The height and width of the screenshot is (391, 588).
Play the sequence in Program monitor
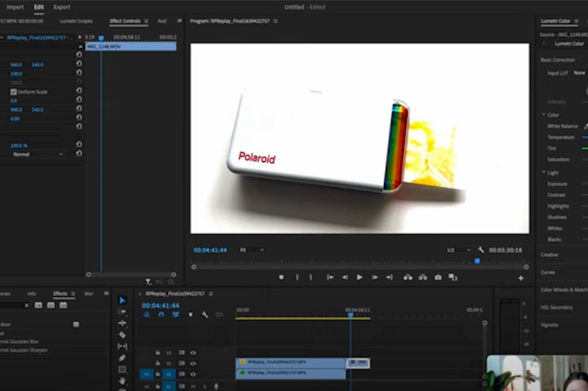tap(359, 277)
